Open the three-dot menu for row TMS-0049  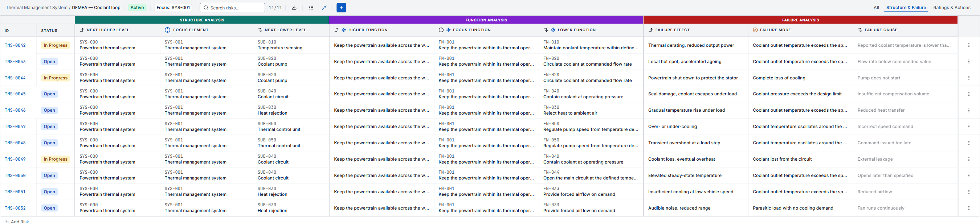pyautogui.click(x=969, y=159)
